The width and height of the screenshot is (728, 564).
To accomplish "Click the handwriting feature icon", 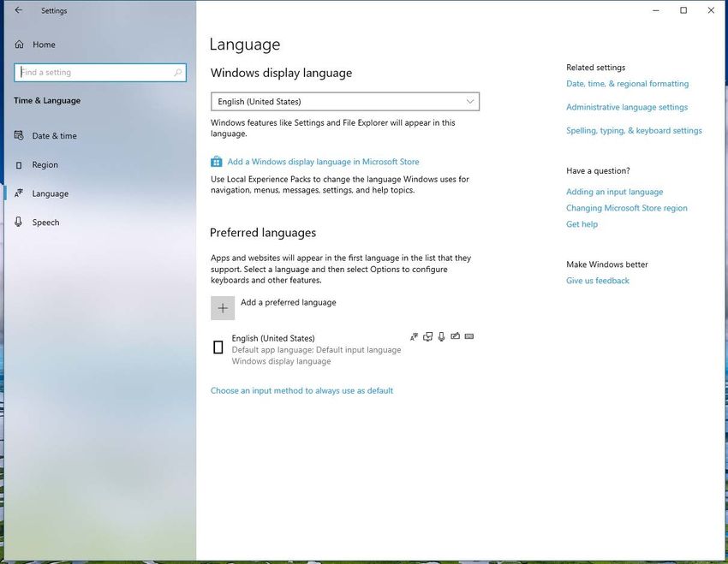I will pyautogui.click(x=456, y=335).
